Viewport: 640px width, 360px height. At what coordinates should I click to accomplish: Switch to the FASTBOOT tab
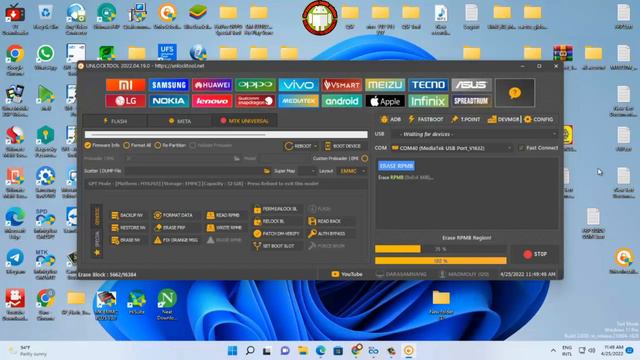(x=426, y=119)
